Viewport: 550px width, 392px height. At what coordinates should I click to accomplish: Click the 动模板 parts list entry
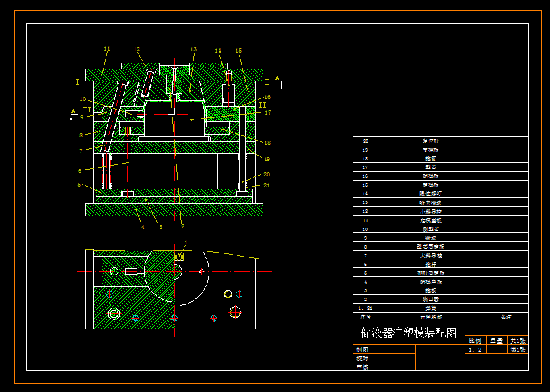click(433, 177)
